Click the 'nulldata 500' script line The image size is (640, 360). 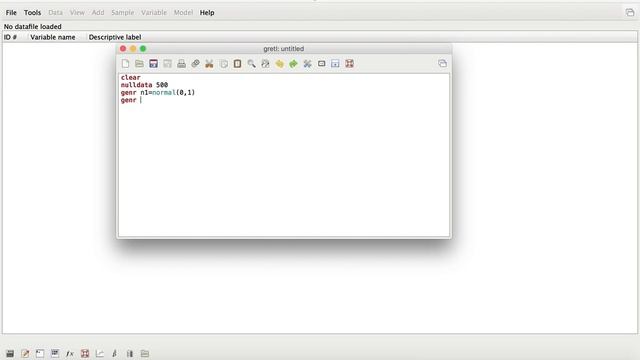pyautogui.click(x=144, y=85)
